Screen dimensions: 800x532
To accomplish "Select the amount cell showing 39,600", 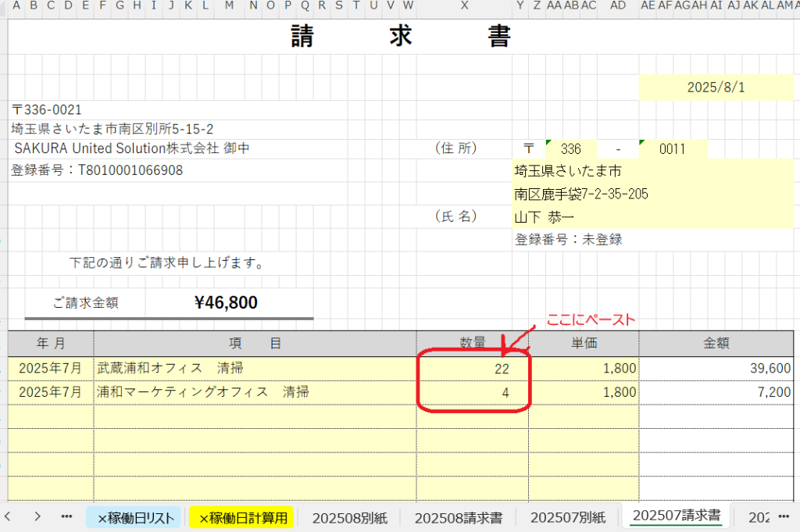I will click(716, 369).
